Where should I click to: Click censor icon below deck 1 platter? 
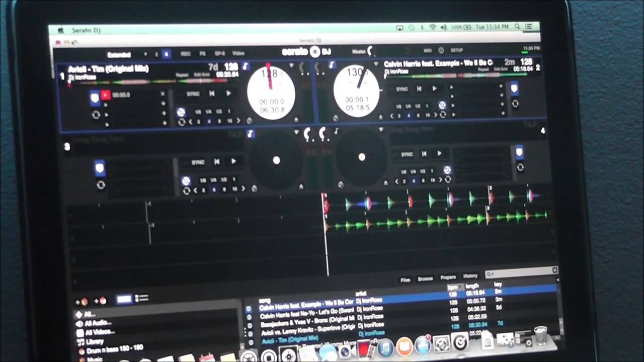tap(249, 121)
